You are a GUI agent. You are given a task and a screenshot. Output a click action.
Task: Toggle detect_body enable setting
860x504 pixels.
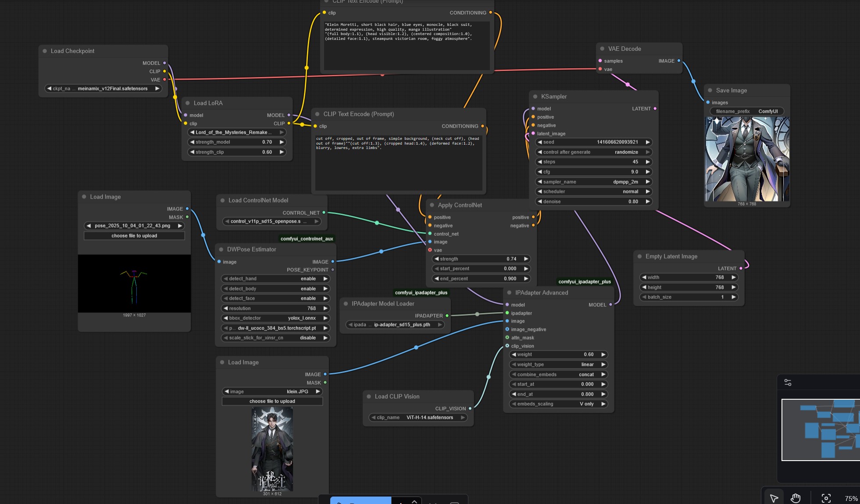coord(275,289)
